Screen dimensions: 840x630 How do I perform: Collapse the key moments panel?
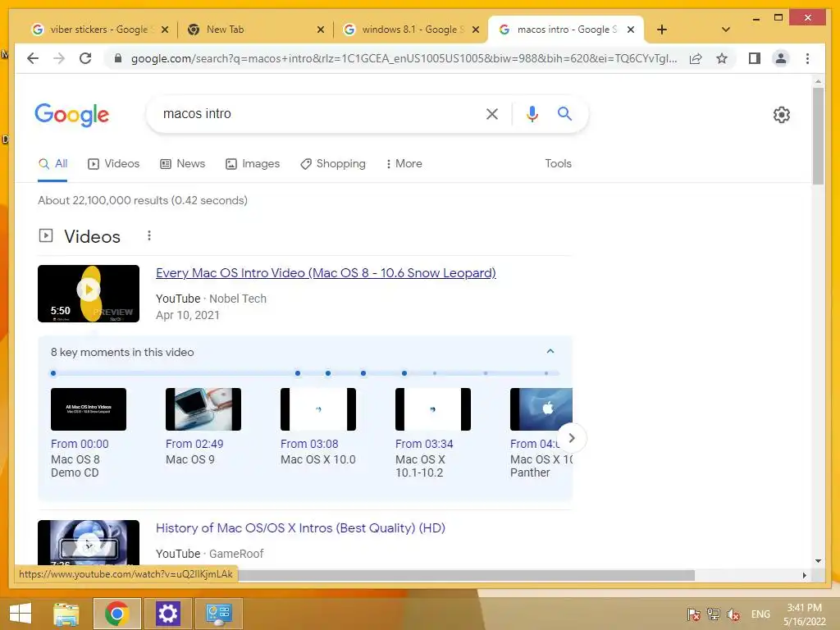click(x=550, y=351)
